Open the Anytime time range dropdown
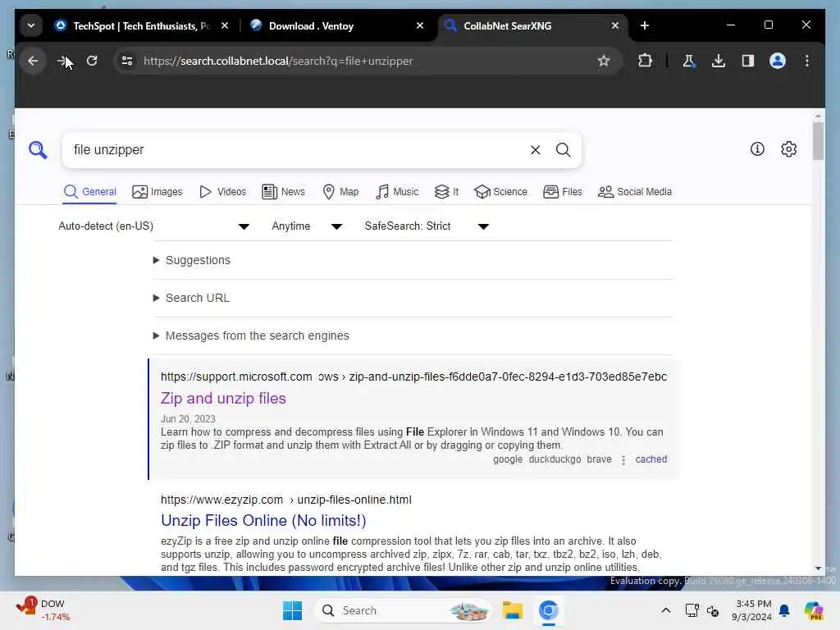 point(307,226)
